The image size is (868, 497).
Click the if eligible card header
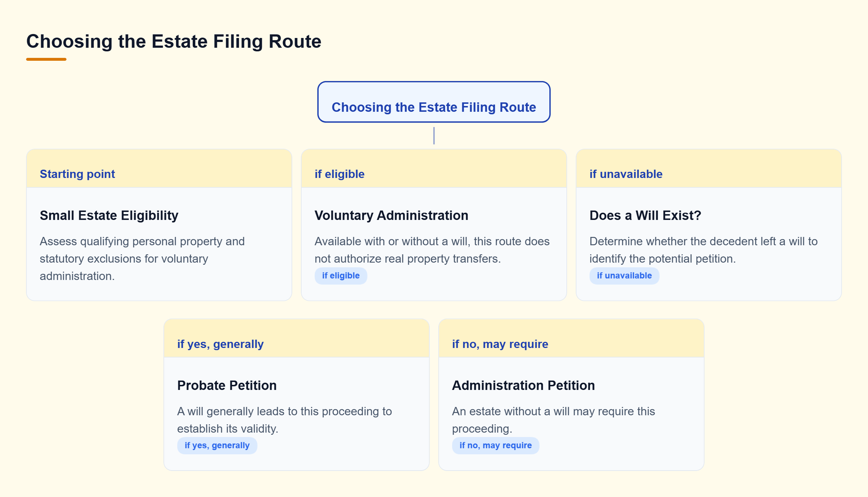(x=434, y=169)
